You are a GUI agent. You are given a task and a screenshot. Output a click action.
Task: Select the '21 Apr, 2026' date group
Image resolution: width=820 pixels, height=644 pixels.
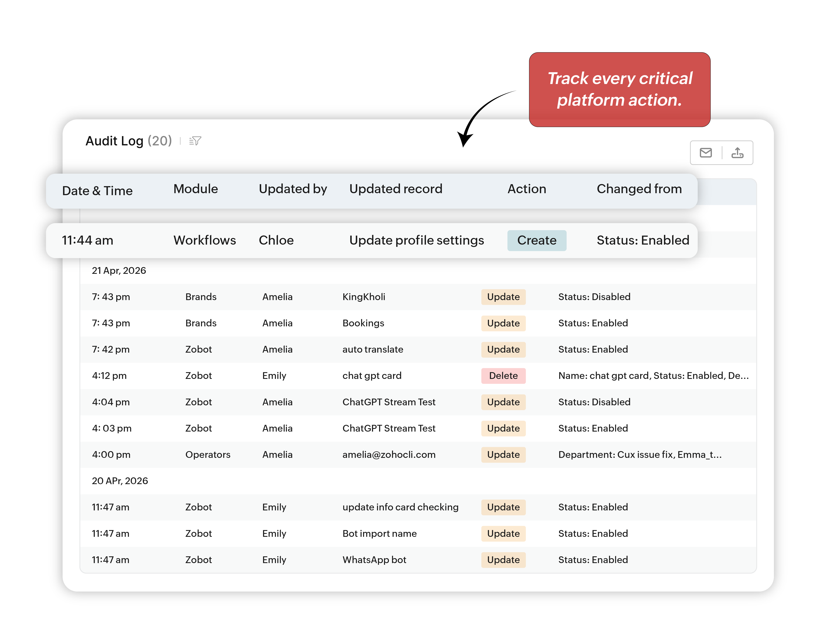[x=119, y=271]
